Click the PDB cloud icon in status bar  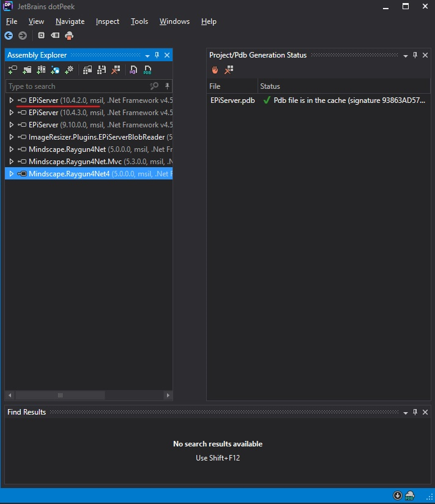tap(410, 495)
